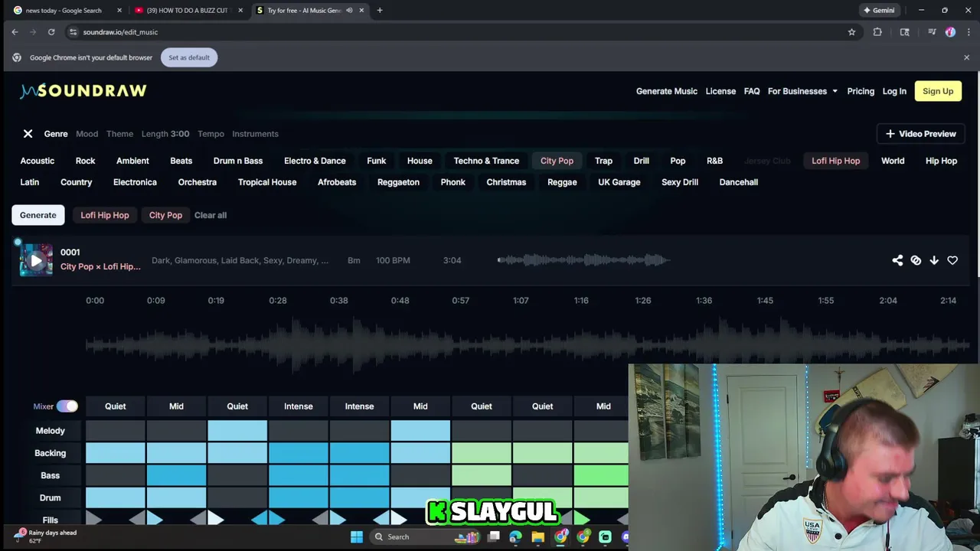Open the Chrome extensions puzzle icon
The width and height of the screenshot is (980, 551).
(x=877, y=32)
